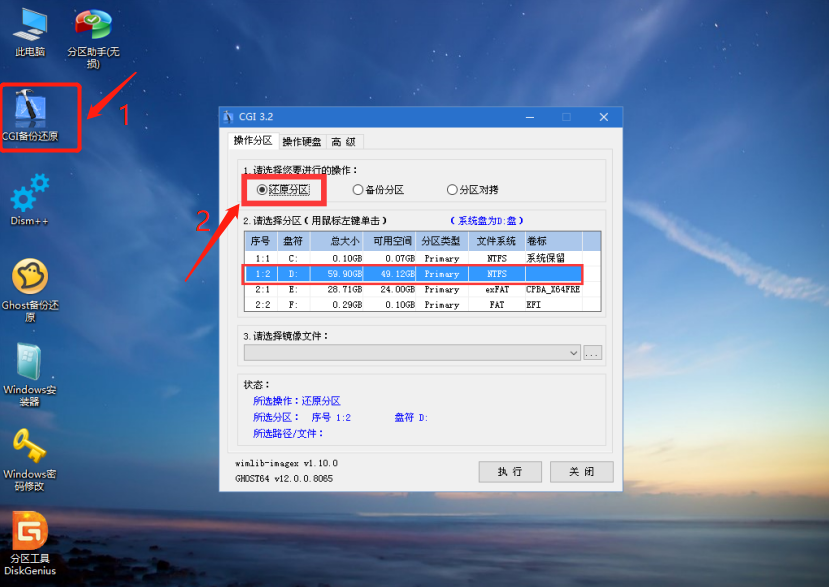Viewport: 829px width, 587px height.
Task: Open the 高级 tab
Action: [344, 141]
